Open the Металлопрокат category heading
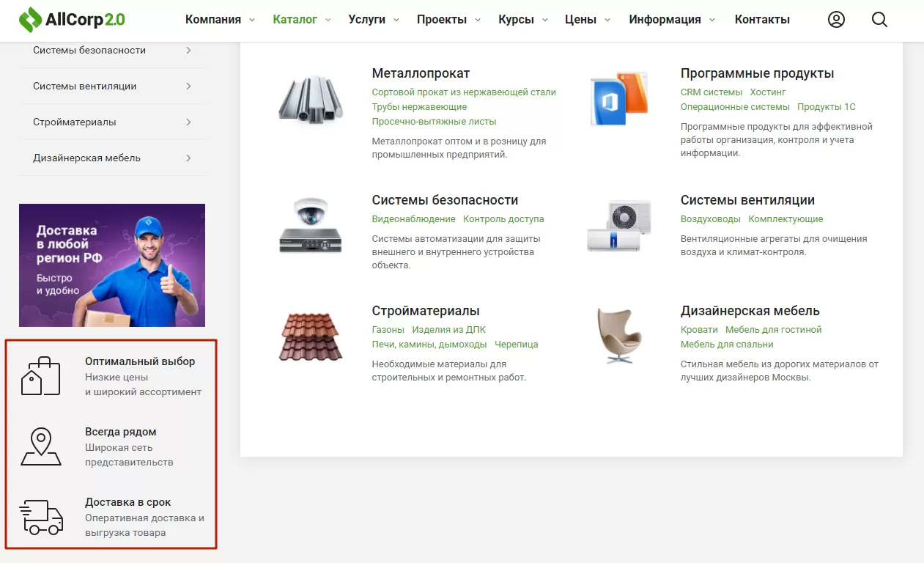The width and height of the screenshot is (924, 563). pos(421,73)
